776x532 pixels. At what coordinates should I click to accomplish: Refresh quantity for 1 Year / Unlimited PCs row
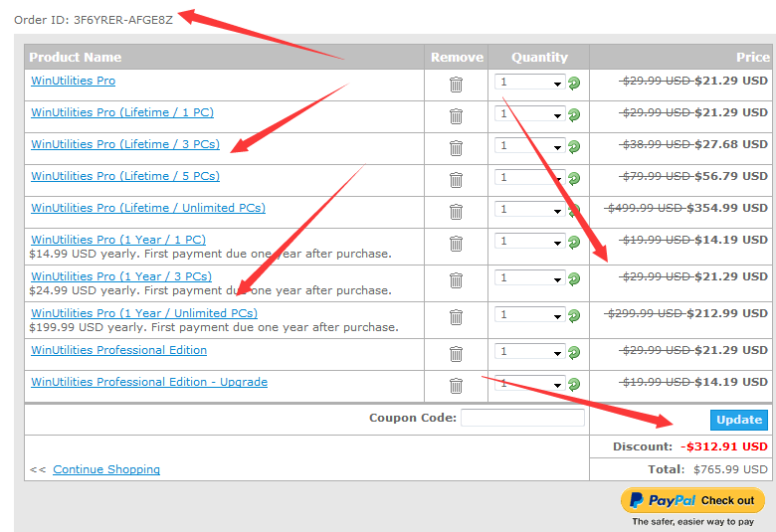574,315
